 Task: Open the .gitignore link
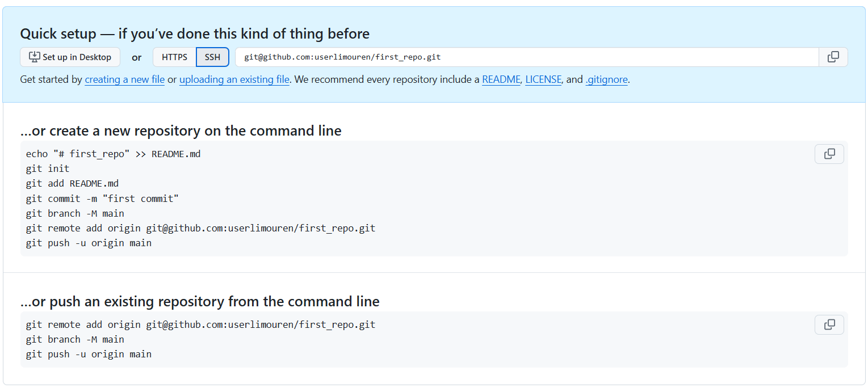click(x=606, y=80)
